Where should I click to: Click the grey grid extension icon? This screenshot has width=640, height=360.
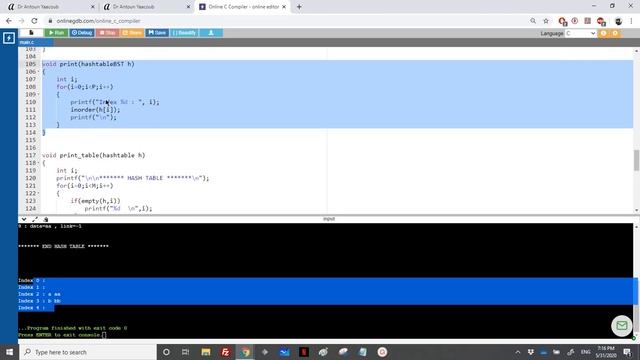click(587, 21)
